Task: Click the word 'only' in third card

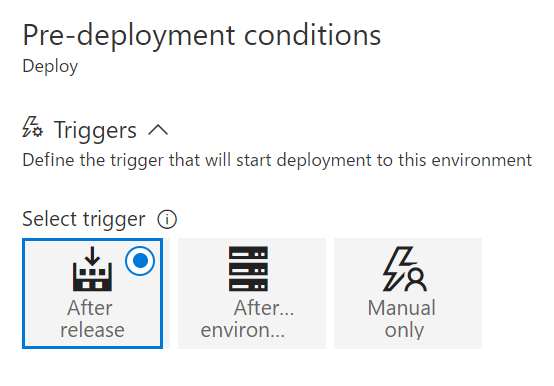Action: [x=404, y=331]
